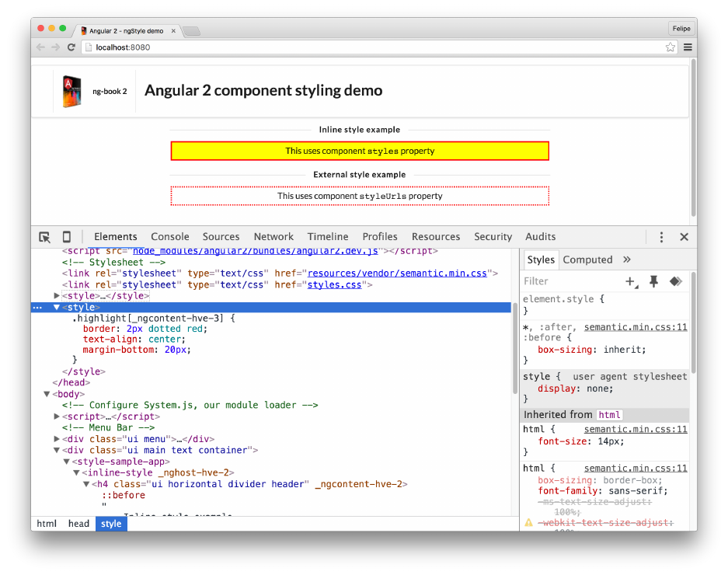Screen dimensions: 728x575
Task: Open the Resources tab
Action: 436,237
